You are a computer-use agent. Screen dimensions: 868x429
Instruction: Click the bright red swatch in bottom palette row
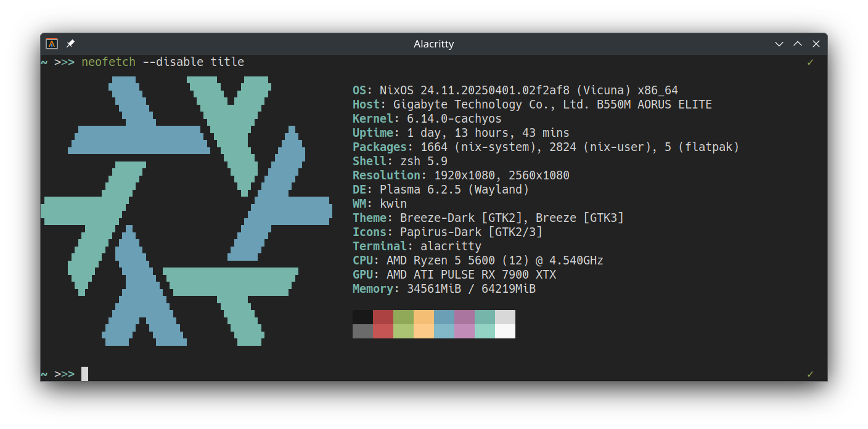point(383,331)
